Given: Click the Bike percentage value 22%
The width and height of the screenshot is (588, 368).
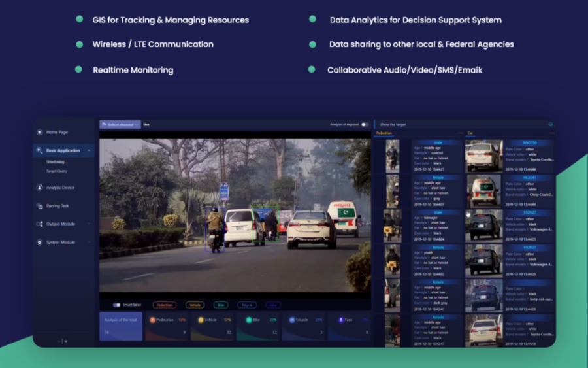Looking at the screenshot, I should click(273, 320).
